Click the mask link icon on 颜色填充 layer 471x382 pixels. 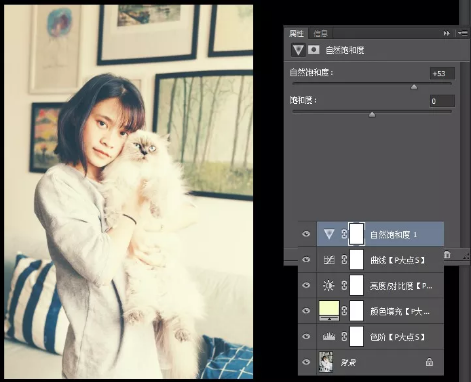click(x=344, y=311)
